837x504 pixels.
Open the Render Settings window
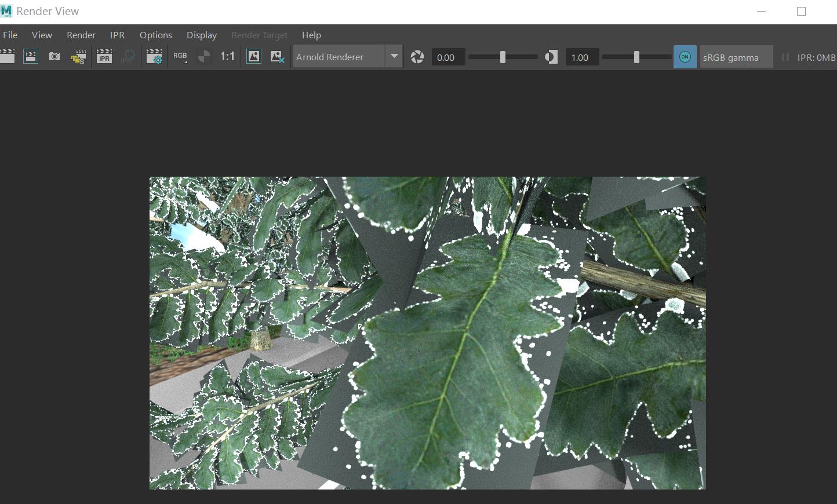[154, 56]
